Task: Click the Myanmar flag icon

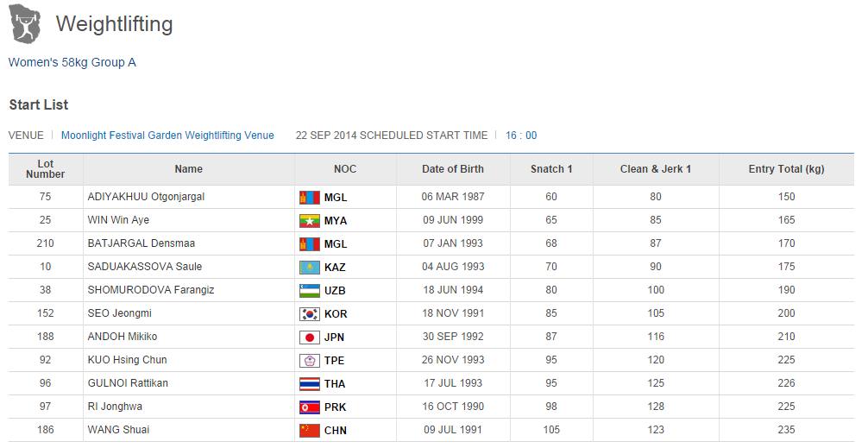Action: click(x=310, y=221)
